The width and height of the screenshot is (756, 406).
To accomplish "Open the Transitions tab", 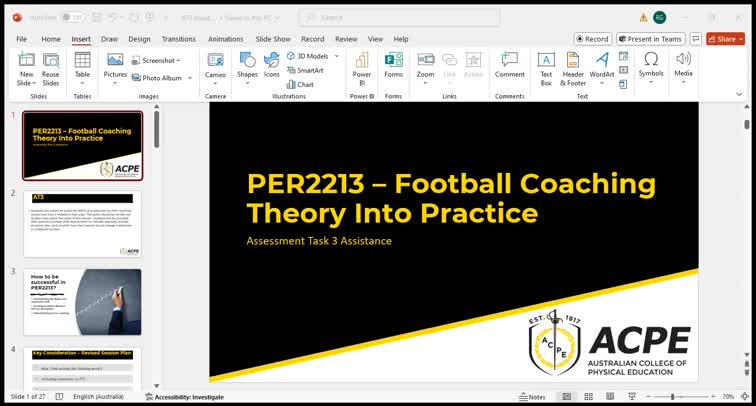I will click(179, 39).
